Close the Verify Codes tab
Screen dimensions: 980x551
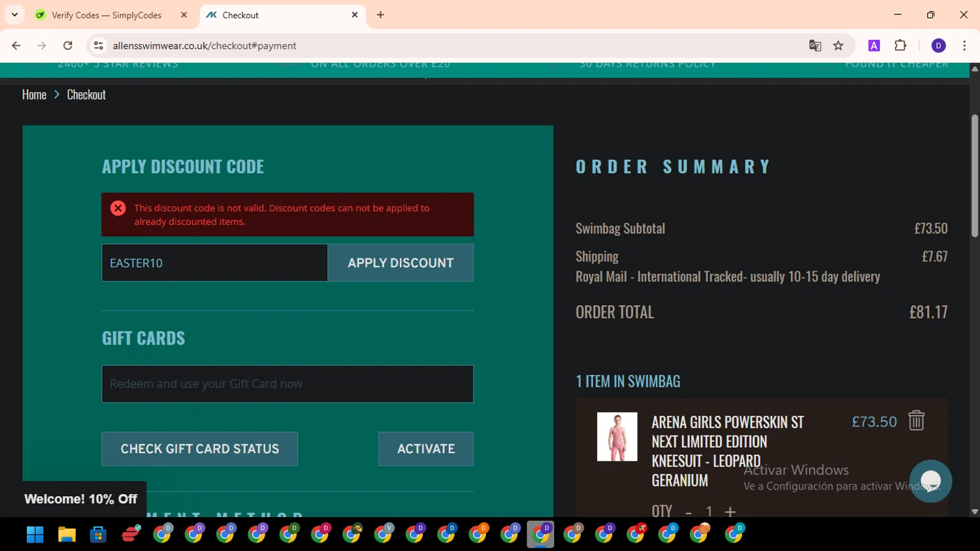[x=184, y=15]
